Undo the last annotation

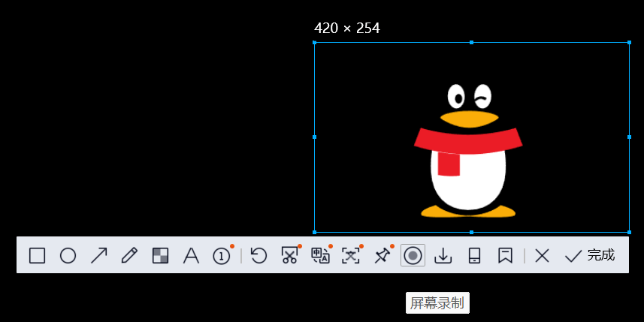(x=259, y=255)
